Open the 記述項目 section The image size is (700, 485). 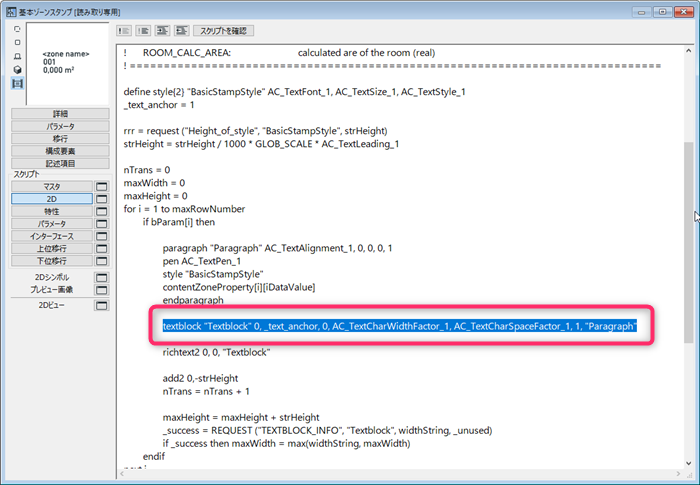pyautogui.click(x=60, y=163)
